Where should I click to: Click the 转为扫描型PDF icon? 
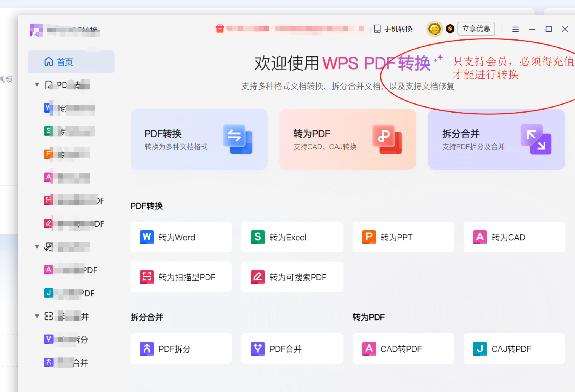pos(147,277)
